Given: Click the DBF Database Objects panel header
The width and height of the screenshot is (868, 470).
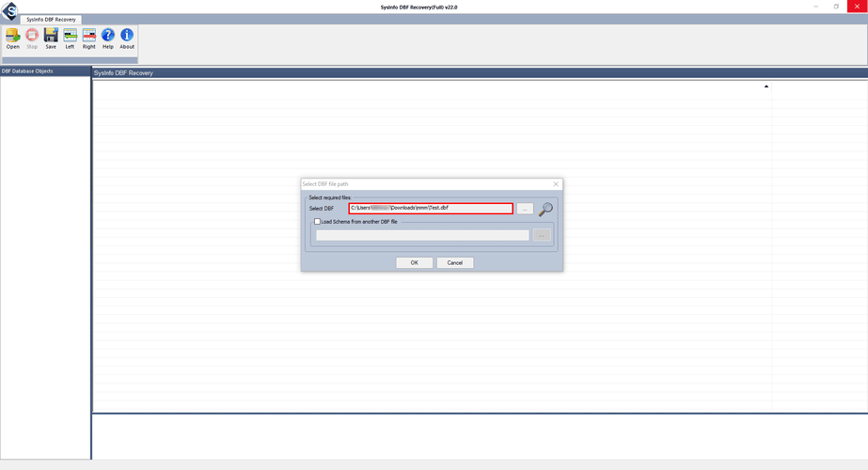Looking at the screenshot, I should [x=45, y=71].
